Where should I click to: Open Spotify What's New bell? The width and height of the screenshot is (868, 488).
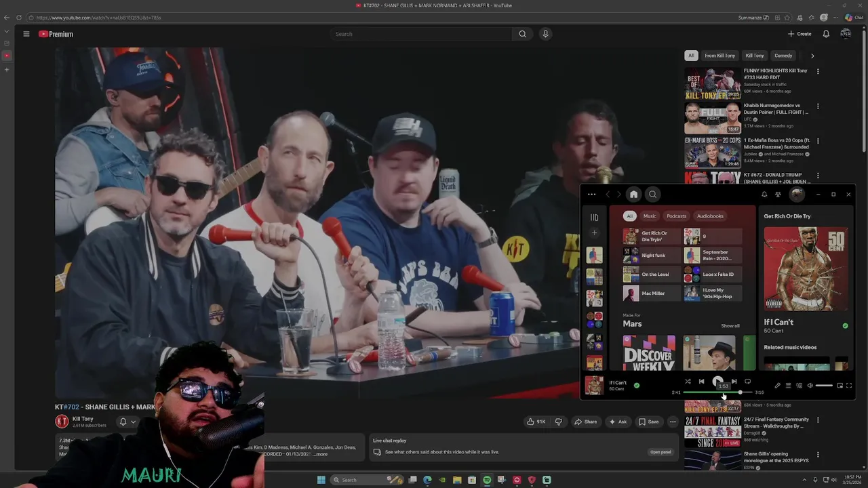tap(764, 195)
